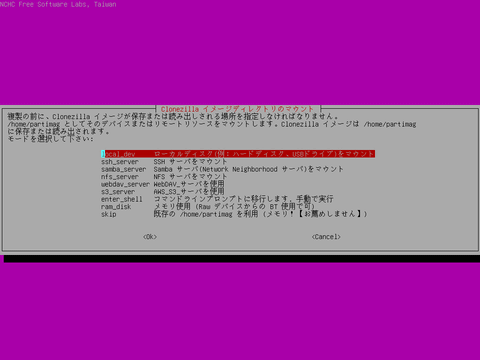Click the NFS サーバをマウント description
This screenshot has height=360, width=480.
[190, 177]
